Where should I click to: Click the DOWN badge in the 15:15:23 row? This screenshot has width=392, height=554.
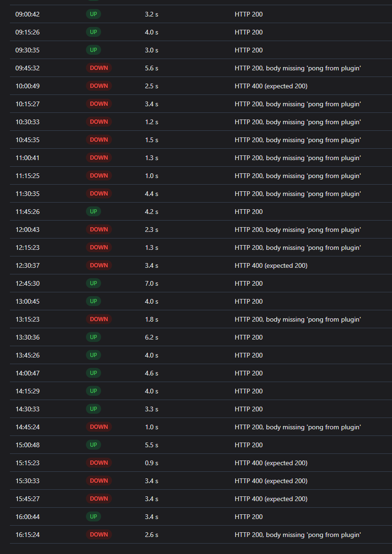click(x=99, y=463)
